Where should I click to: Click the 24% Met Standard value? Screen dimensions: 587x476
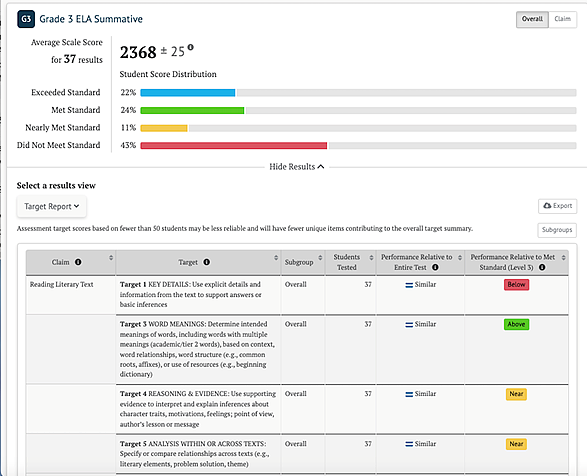tap(128, 110)
